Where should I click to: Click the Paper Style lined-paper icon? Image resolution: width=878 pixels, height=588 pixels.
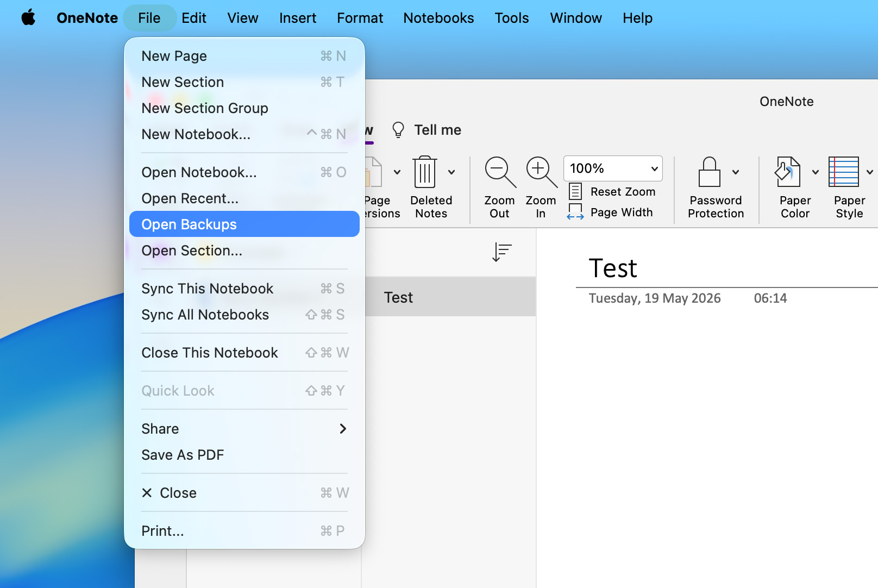844,172
